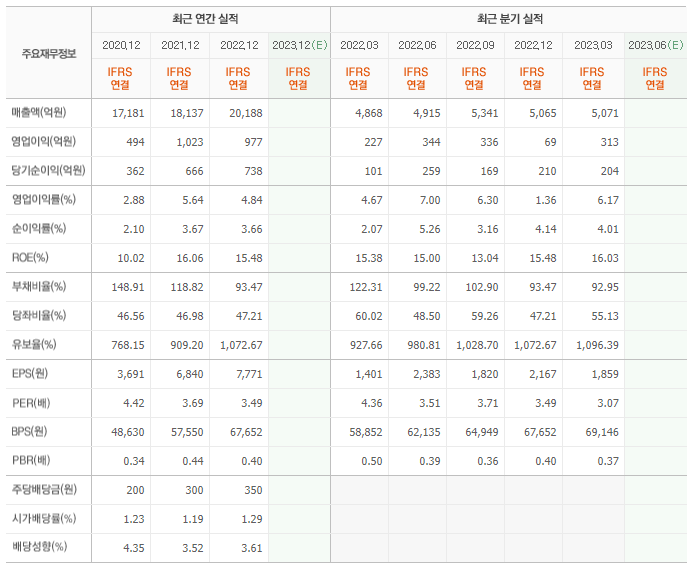Click the 92.95 debt ratio value
Image resolution: width=692 pixels, height=567 pixels.
click(606, 287)
